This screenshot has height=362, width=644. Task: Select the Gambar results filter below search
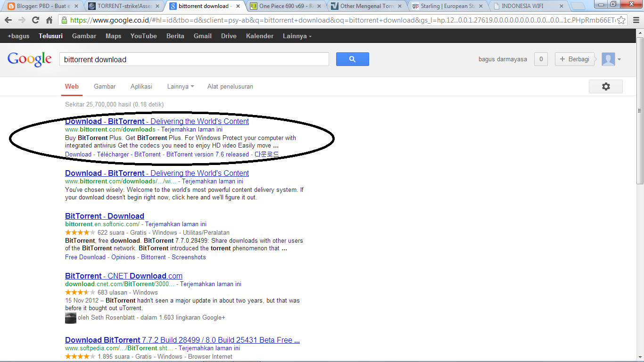pos(105,87)
